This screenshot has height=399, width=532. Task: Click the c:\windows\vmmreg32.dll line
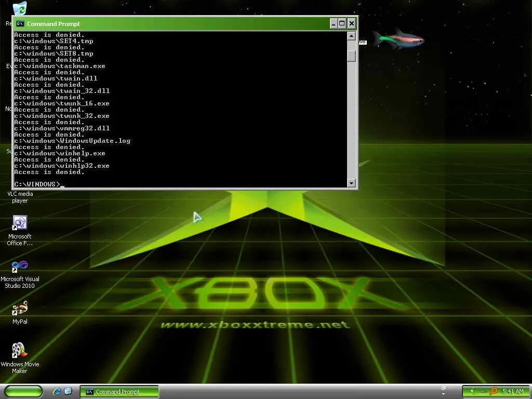(62, 128)
